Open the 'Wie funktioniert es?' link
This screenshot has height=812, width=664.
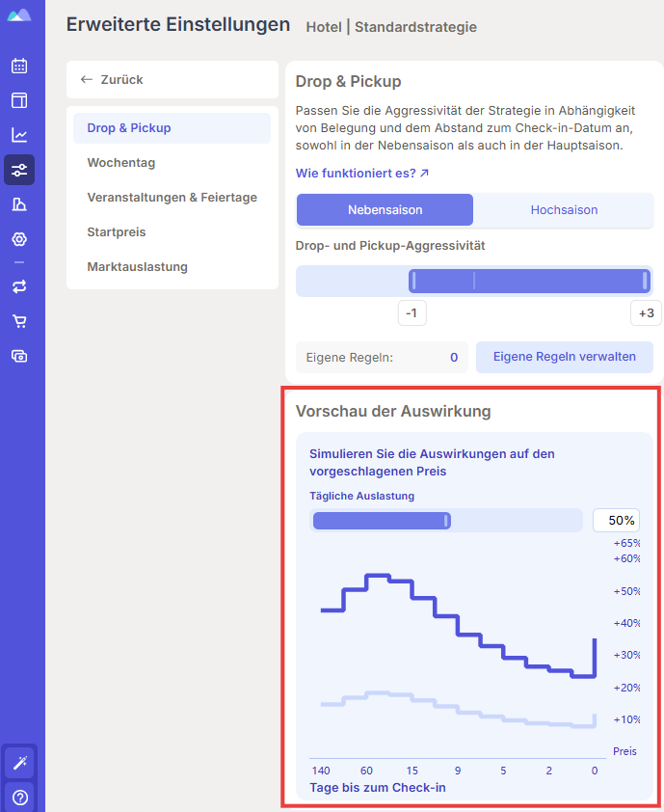click(362, 173)
